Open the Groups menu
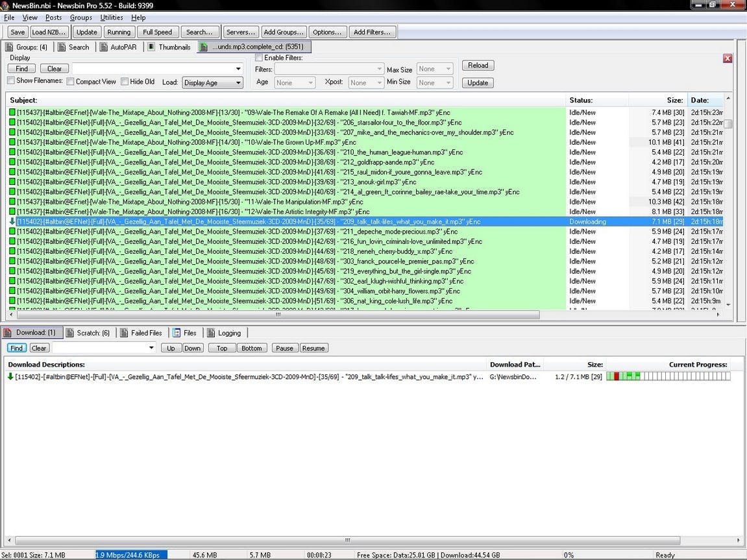 81,18
